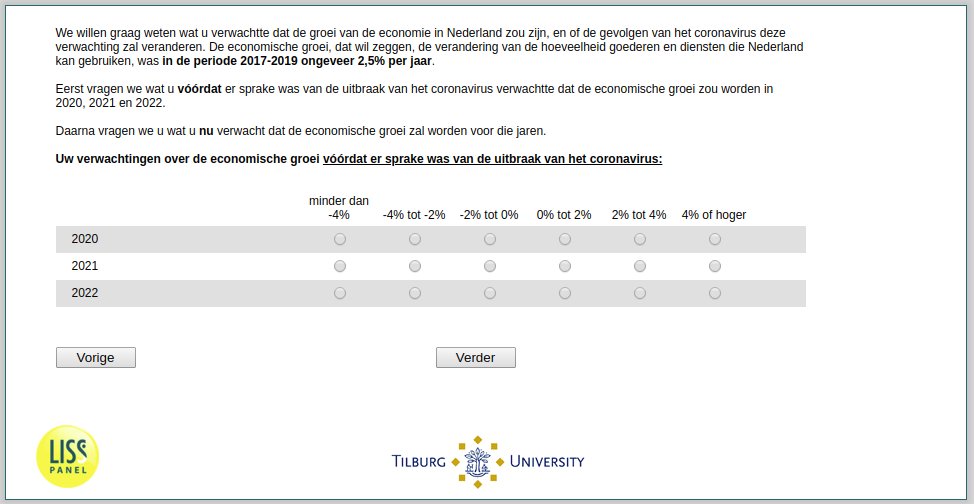
Task: Select '4% of hoger' for 2022
Action: pyautogui.click(x=715, y=293)
